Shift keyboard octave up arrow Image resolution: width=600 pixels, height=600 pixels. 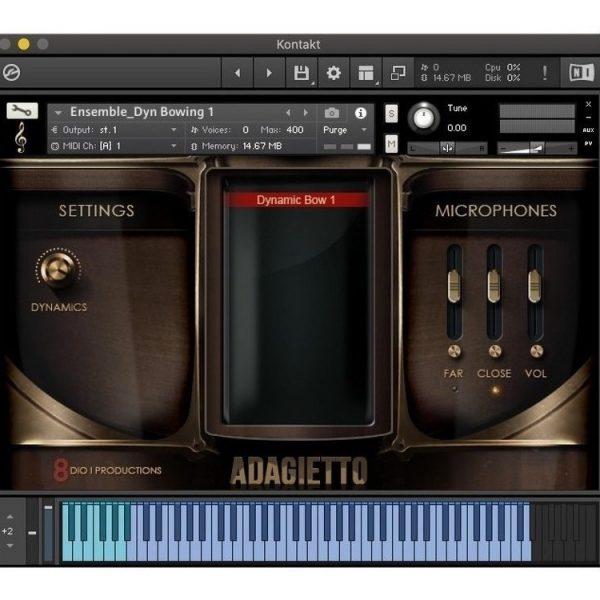(x=10, y=517)
